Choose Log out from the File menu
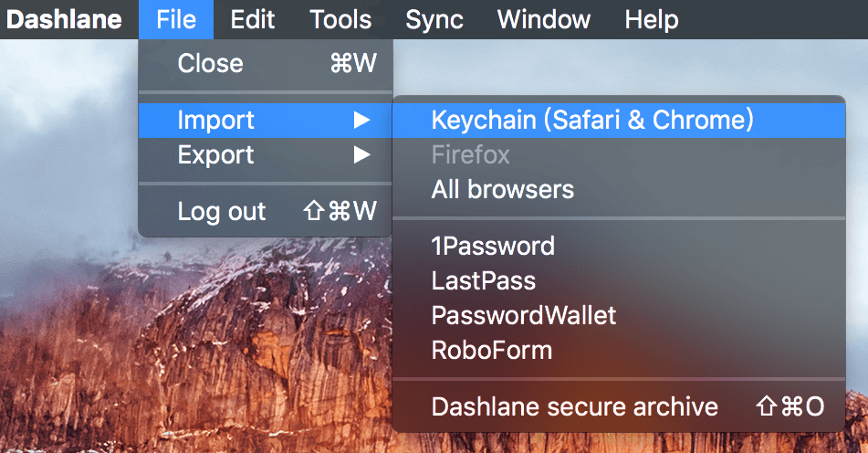The height and width of the screenshot is (453, 868). pyautogui.click(x=266, y=211)
